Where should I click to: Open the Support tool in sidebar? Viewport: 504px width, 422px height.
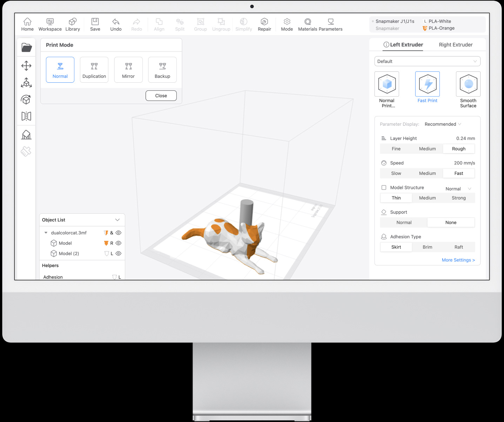coord(26,135)
